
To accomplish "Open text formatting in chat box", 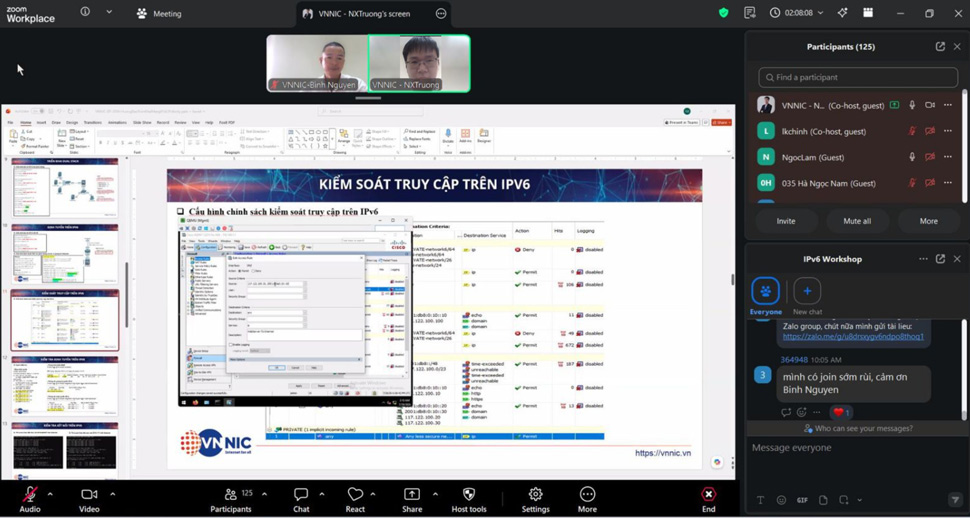I will coord(760,500).
